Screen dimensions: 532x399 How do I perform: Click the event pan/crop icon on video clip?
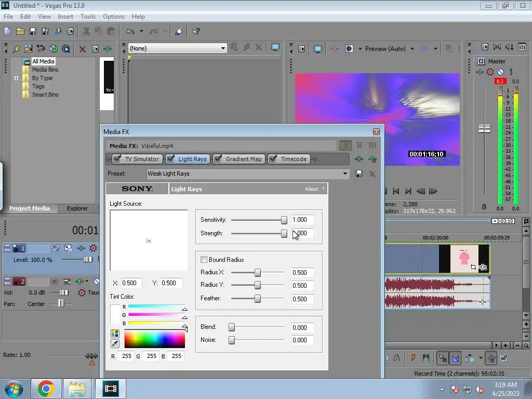473,268
